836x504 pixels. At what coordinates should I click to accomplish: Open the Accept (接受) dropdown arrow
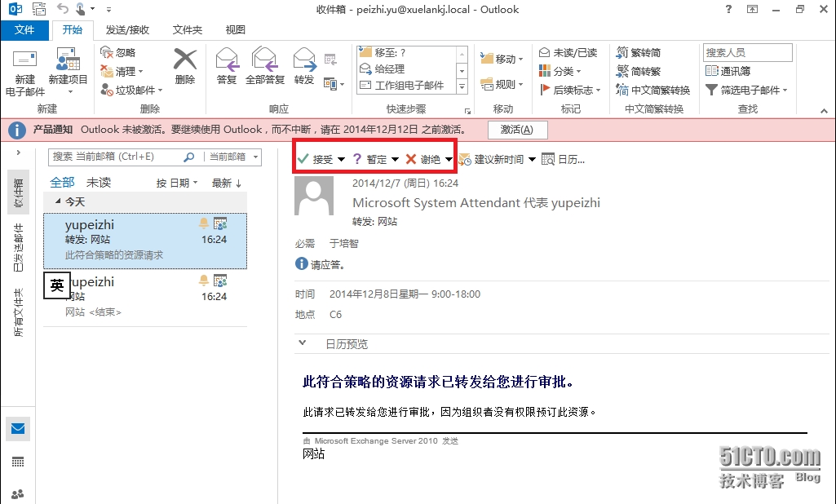click(341, 159)
